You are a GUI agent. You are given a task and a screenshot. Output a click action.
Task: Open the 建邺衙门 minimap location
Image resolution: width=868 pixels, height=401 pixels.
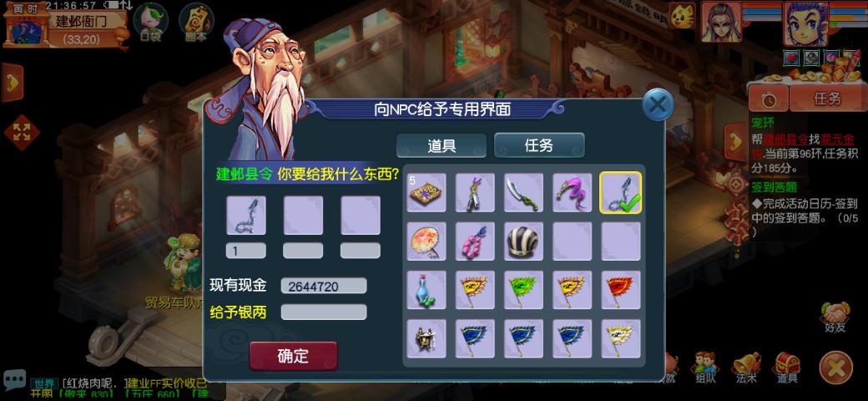tap(81, 23)
